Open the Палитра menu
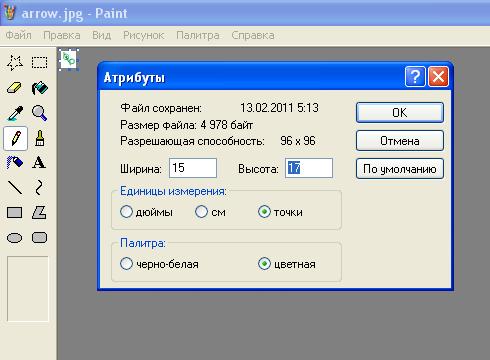This screenshot has height=360, width=490. coord(198,35)
